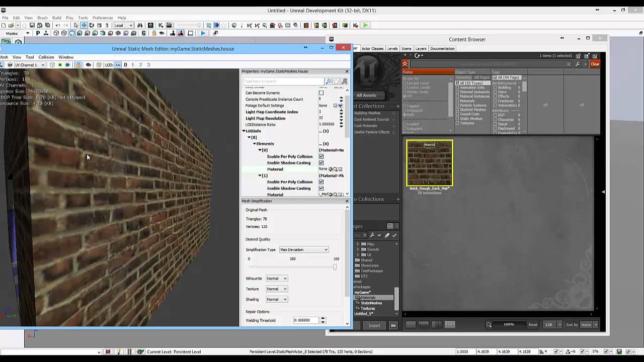Uncheck All (53 Types) filter
This screenshot has height=362, width=644.
click(x=457, y=83)
